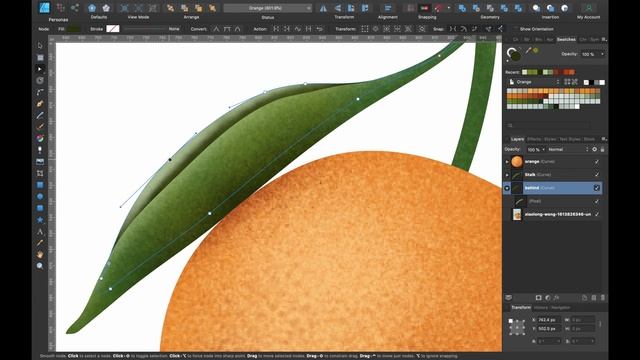
Task: Switch to the Text Styles tab
Action: click(570, 139)
